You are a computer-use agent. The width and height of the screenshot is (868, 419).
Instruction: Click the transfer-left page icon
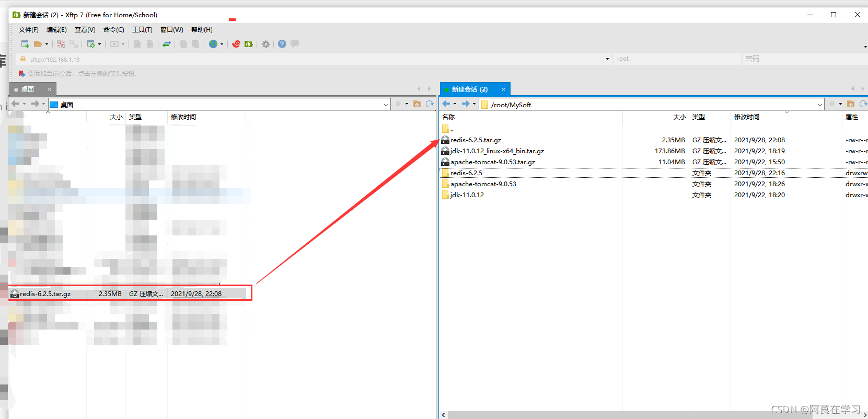click(x=137, y=44)
